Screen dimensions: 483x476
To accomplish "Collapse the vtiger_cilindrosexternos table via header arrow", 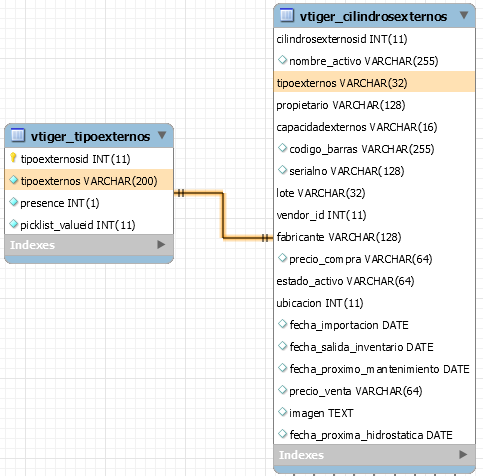I will [x=464, y=15].
